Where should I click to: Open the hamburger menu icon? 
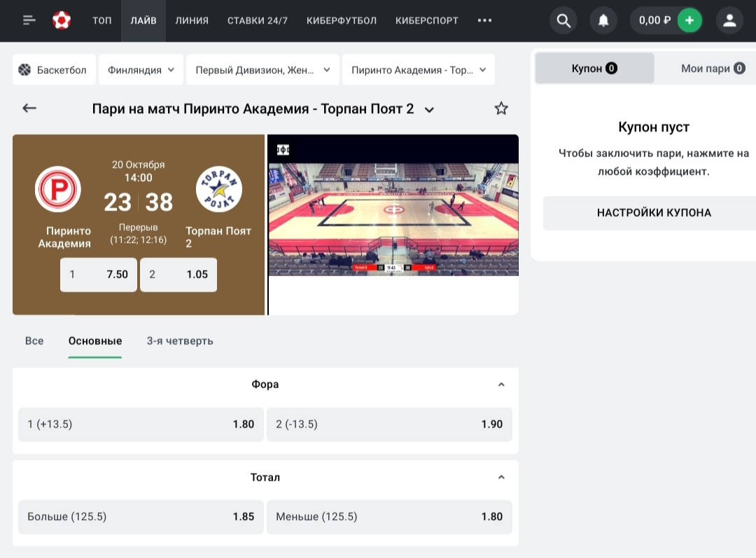tap(29, 20)
